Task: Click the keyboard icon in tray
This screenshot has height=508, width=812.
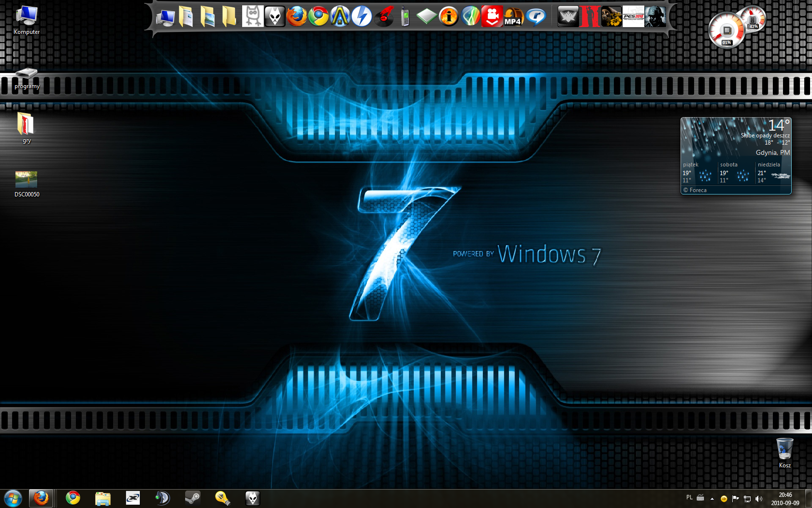Action: (700, 498)
